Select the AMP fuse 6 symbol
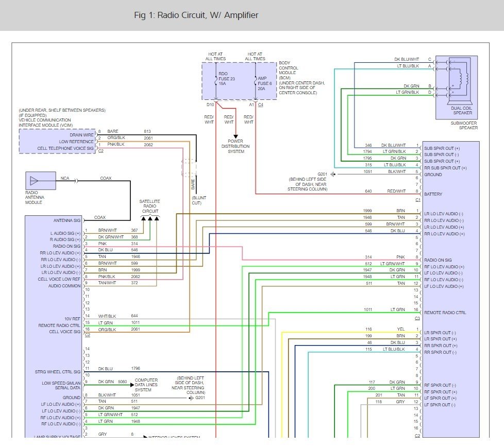Viewport: 504px width, 447px height. coord(256,81)
